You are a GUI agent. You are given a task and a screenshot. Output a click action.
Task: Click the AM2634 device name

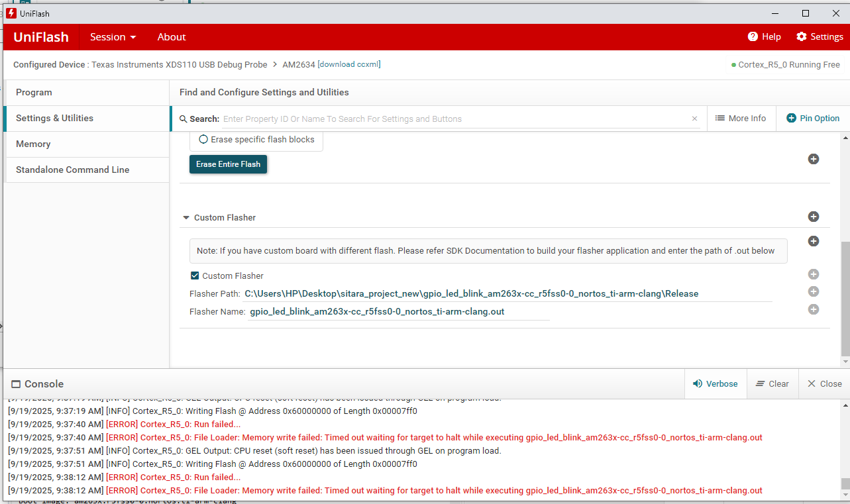pos(299,65)
